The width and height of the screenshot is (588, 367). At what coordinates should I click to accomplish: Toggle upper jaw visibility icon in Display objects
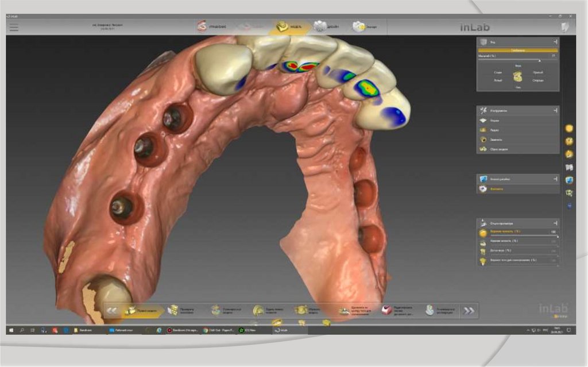point(483,233)
